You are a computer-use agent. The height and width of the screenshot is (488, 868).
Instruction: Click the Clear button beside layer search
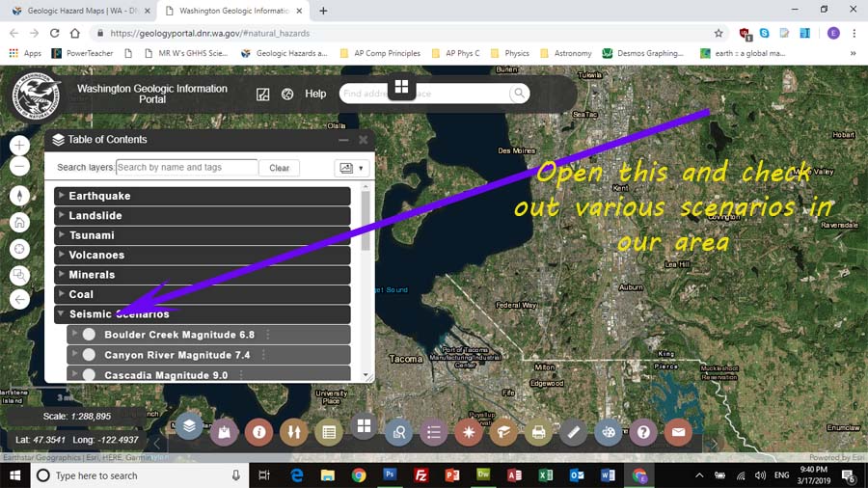click(279, 168)
